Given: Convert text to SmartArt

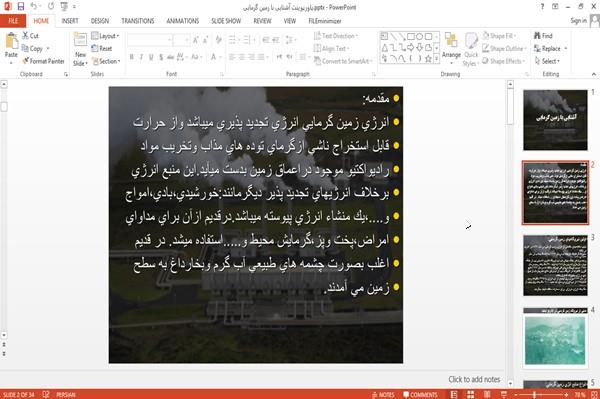Looking at the screenshot, I should [x=342, y=61].
